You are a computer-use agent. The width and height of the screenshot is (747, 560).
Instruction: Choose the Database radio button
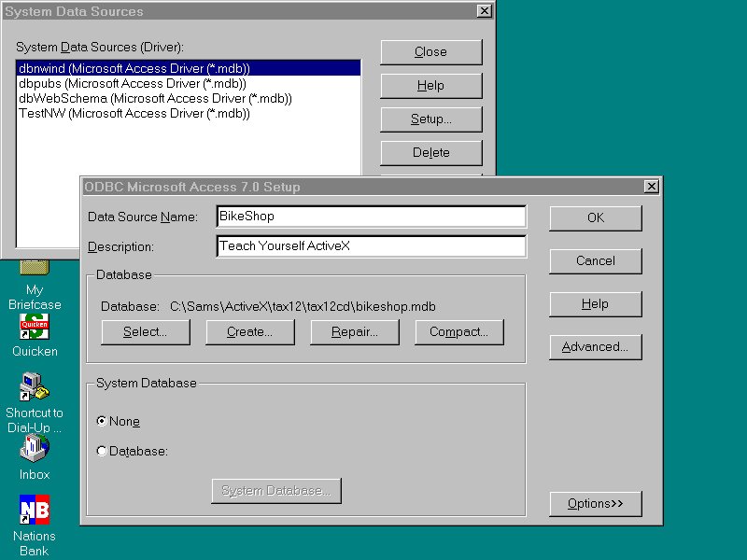(x=102, y=452)
